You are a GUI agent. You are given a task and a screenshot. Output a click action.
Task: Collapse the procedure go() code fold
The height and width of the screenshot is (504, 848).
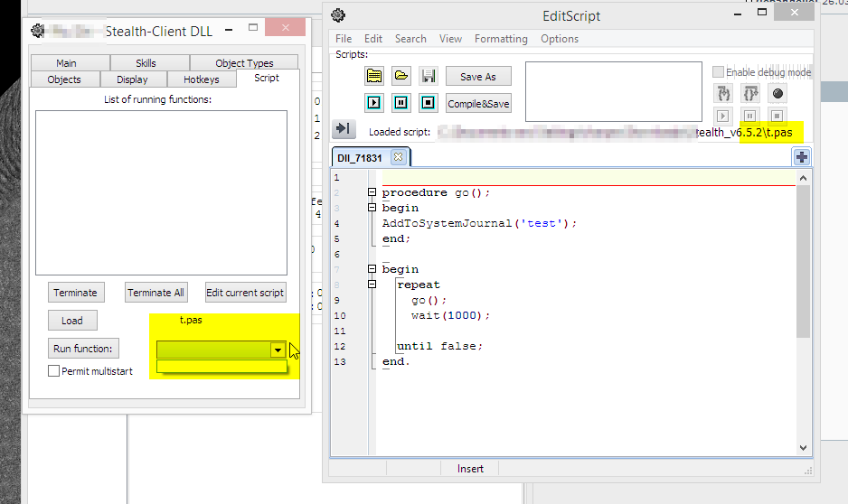[372, 192]
